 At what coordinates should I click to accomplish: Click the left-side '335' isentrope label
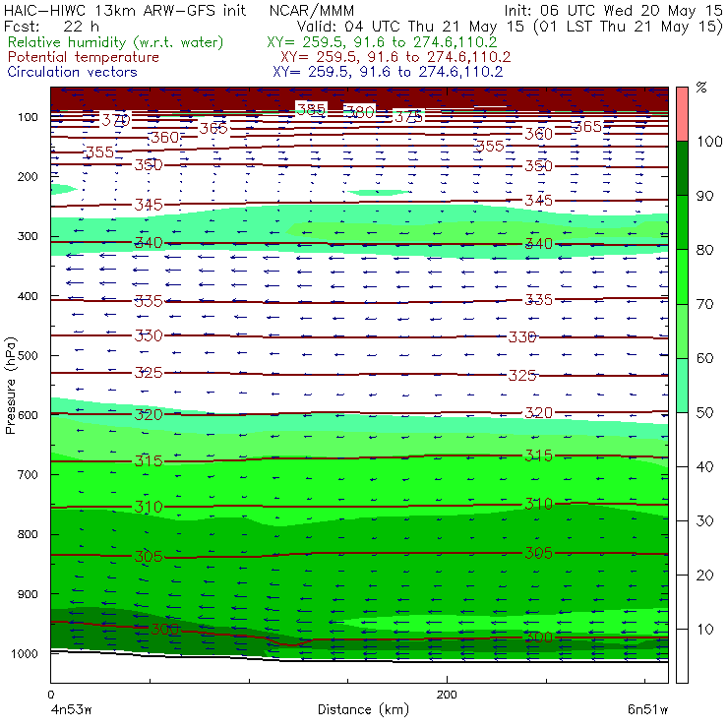coord(149,301)
